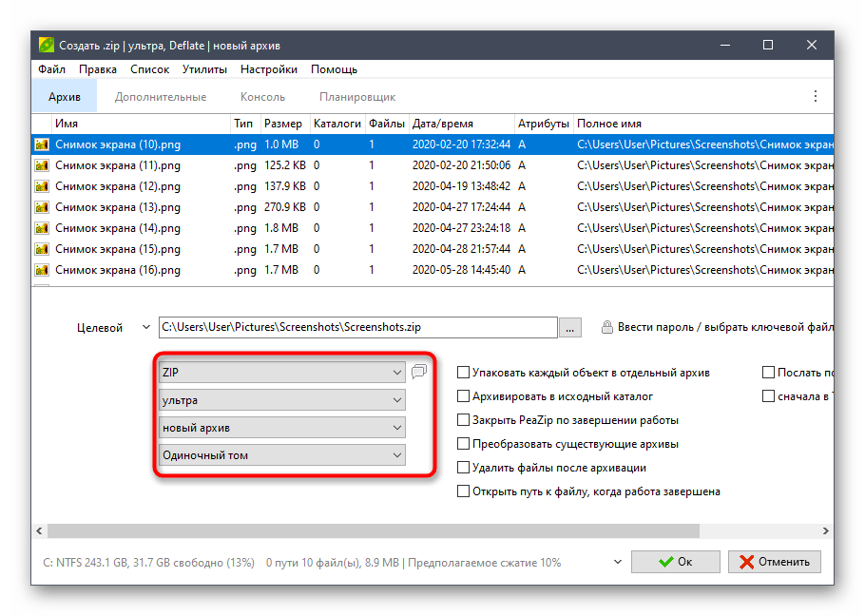Click file icon of Снимок экрана (10).png

[42, 144]
